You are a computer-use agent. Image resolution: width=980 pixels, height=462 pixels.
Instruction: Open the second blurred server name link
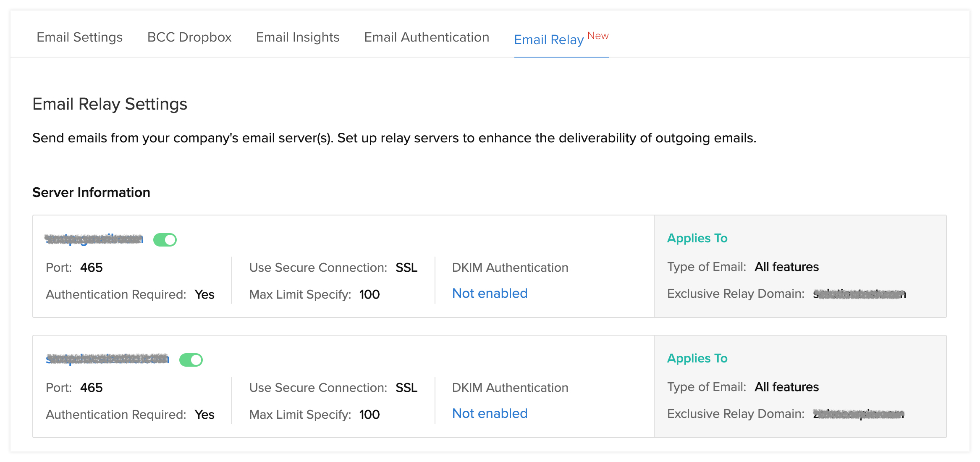click(107, 359)
